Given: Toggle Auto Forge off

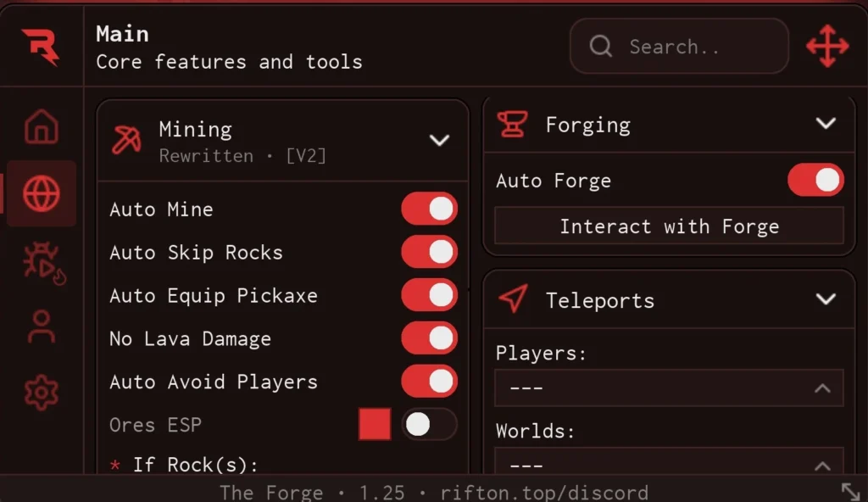Looking at the screenshot, I should (x=815, y=180).
